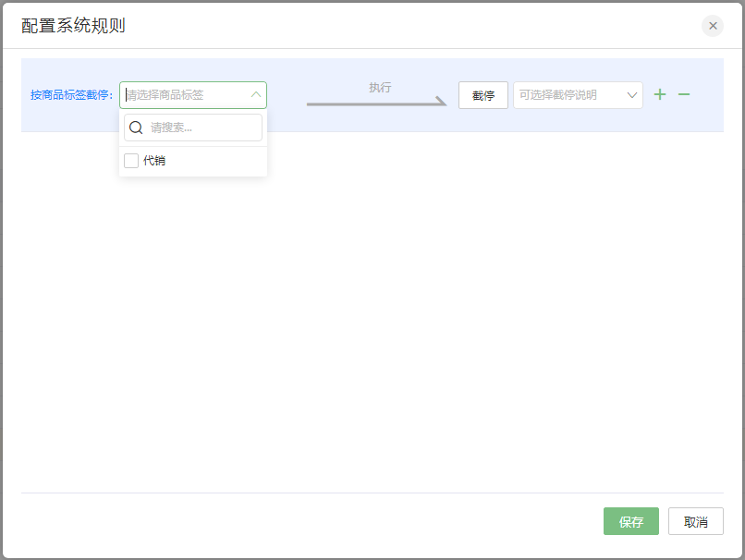Click the 按商品标签截停 label

(x=72, y=95)
